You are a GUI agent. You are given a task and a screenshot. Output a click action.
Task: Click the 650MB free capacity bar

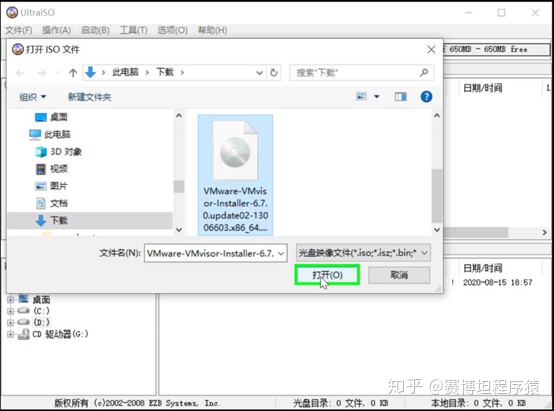tap(497, 49)
